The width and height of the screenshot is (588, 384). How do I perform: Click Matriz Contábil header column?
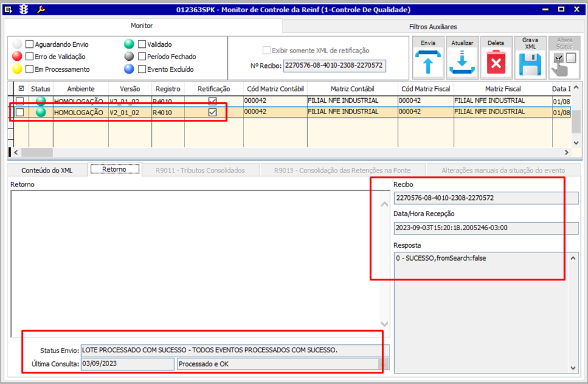click(353, 89)
